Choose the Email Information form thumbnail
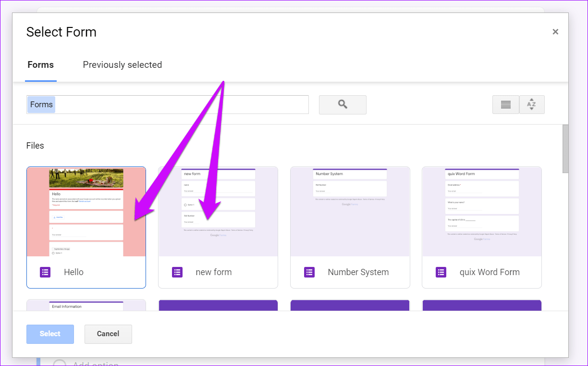The height and width of the screenshot is (366, 588). (x=86, y=305)
